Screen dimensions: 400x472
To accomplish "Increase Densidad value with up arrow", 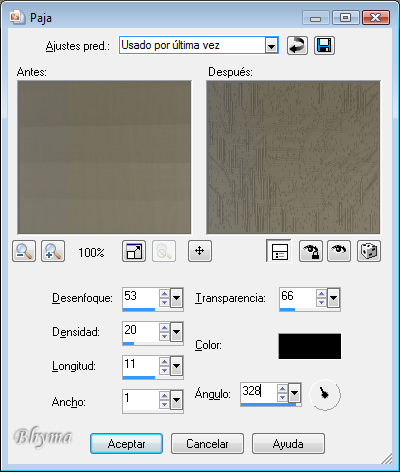I will point(164,327).
